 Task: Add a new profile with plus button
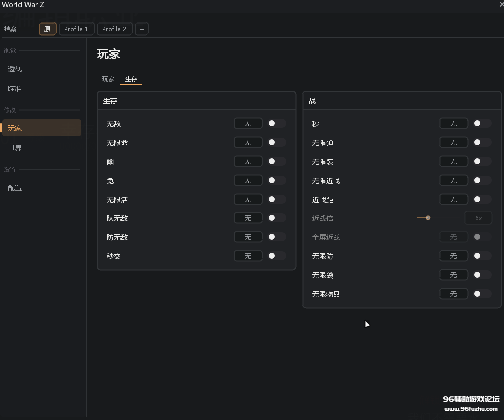pyautogui.click(x=142, y=29)
